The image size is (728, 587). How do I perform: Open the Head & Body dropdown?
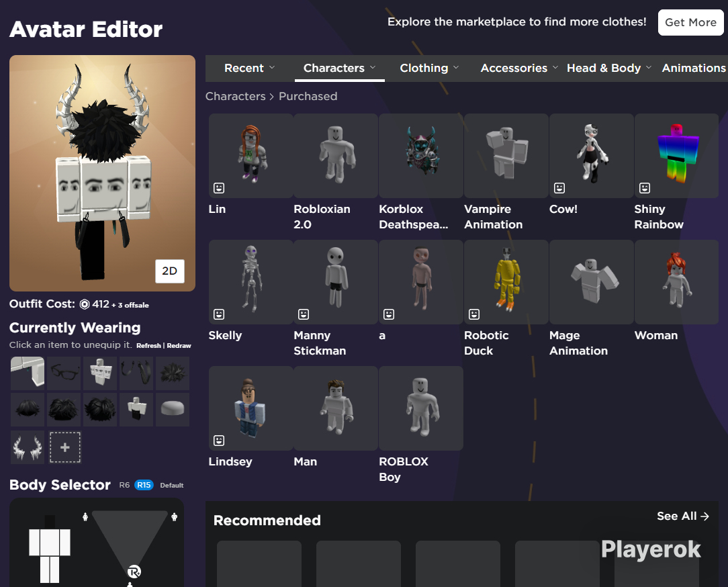(x=609, y=69)
